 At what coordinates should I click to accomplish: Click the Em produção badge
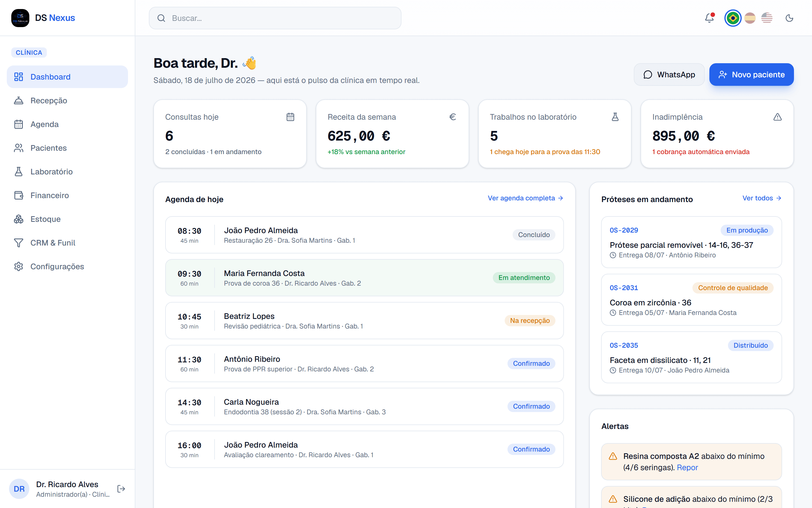tap(747, 230)
